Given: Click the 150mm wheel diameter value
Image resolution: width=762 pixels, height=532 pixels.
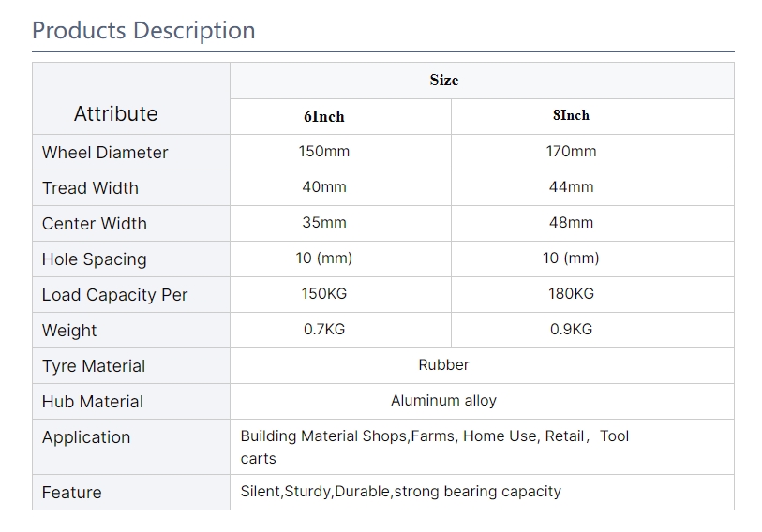Looking at the screenshot, I should coord(324,151).
